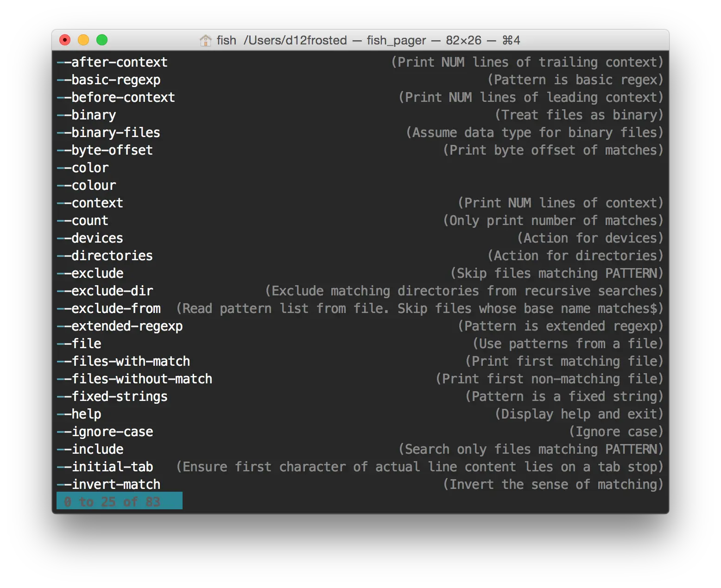This screenshot has height=588, width=721.
Task: Select the --after-context completion option
Action: click(112, 63)
